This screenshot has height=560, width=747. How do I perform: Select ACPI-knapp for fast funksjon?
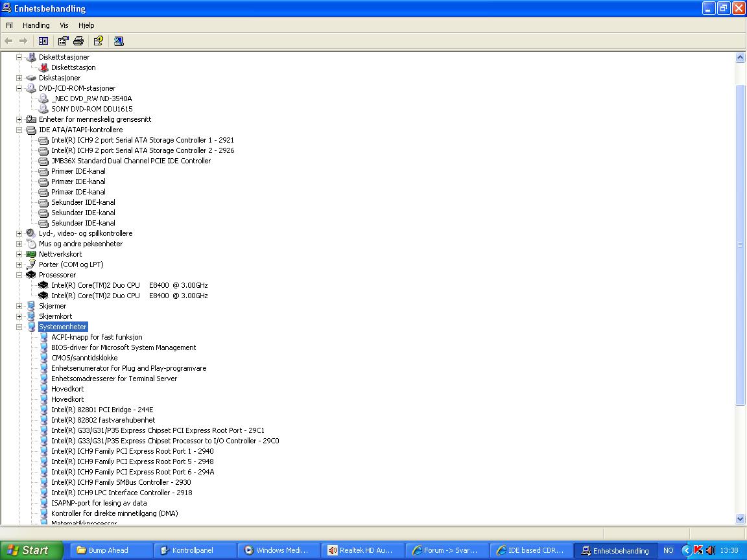[x=97, y=337]
